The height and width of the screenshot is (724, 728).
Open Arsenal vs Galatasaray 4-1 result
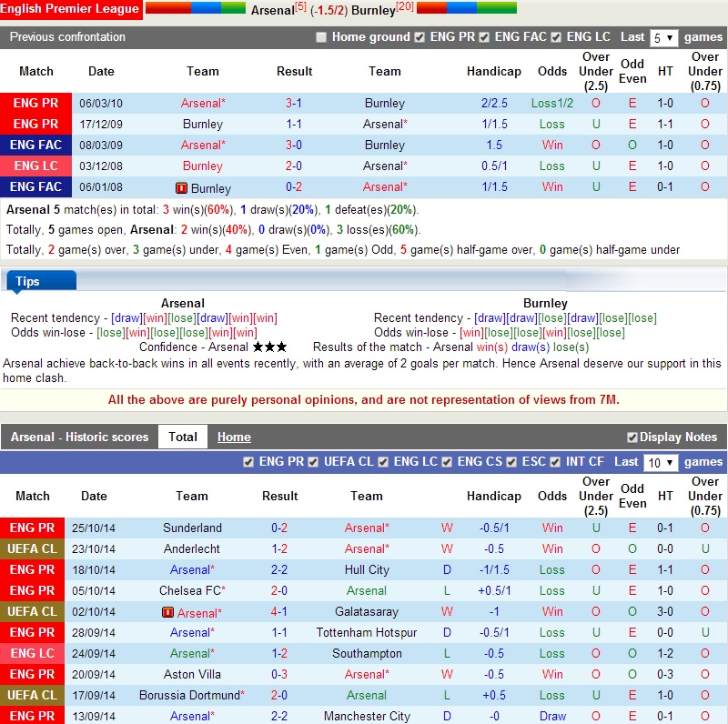coord(279,611)
